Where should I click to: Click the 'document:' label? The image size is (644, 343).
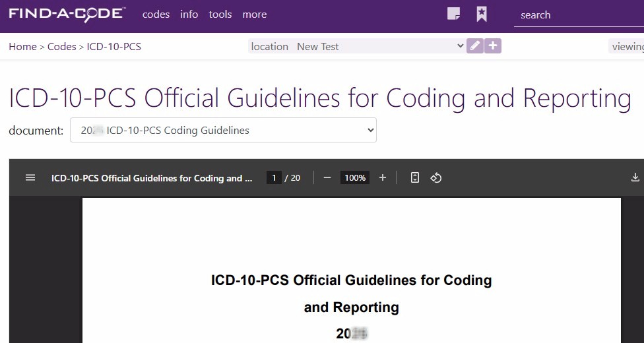coord(36,131)
